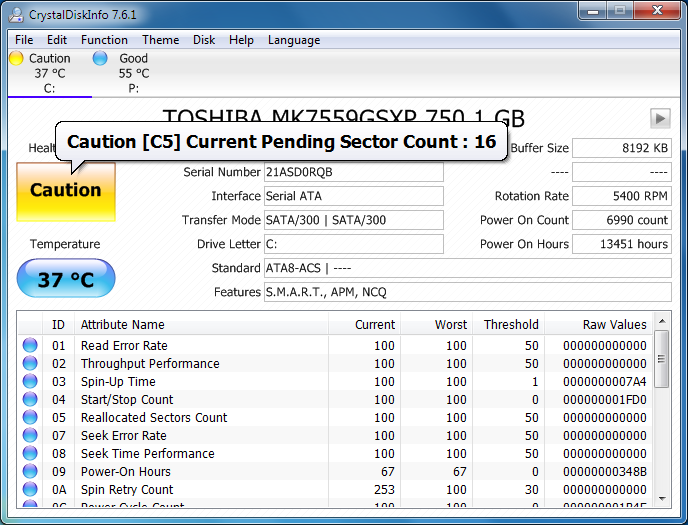Click the Transfer Mode field

coord(354,220)
